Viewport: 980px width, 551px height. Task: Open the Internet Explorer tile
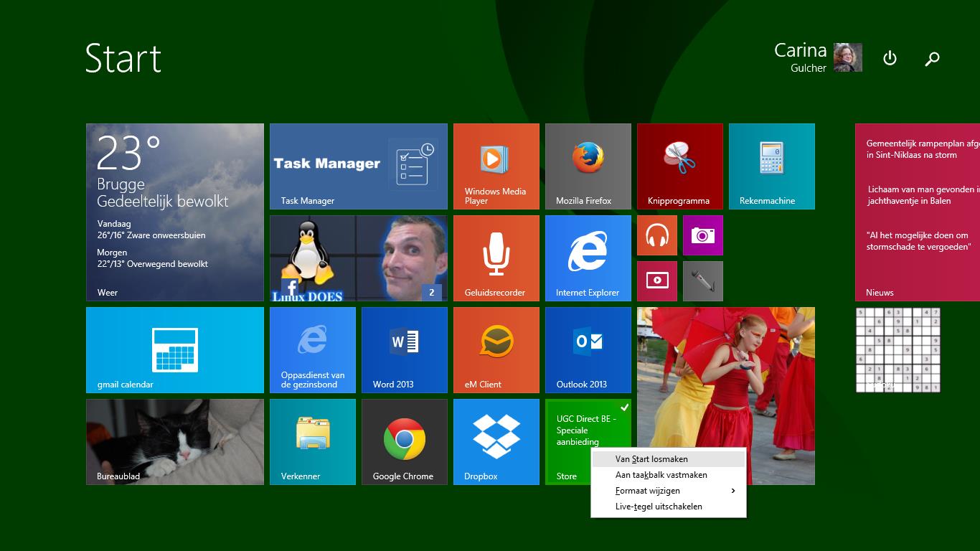click(588, 258)
